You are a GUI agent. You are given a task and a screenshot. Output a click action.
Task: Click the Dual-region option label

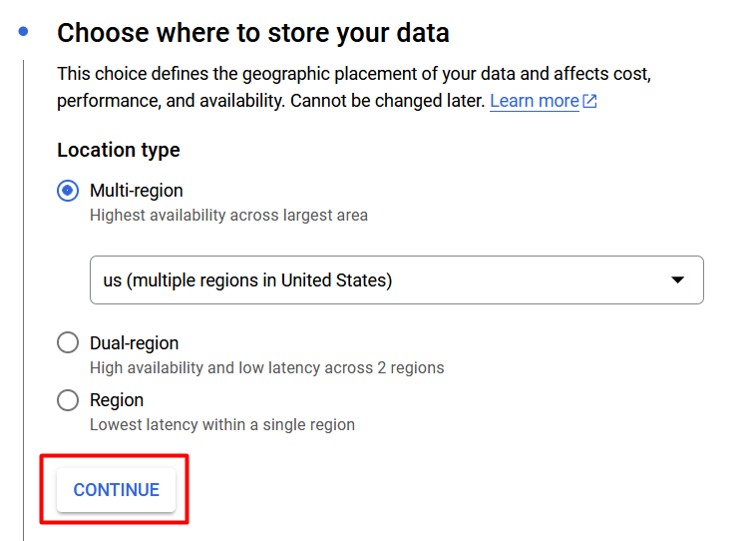pos(134,343)
